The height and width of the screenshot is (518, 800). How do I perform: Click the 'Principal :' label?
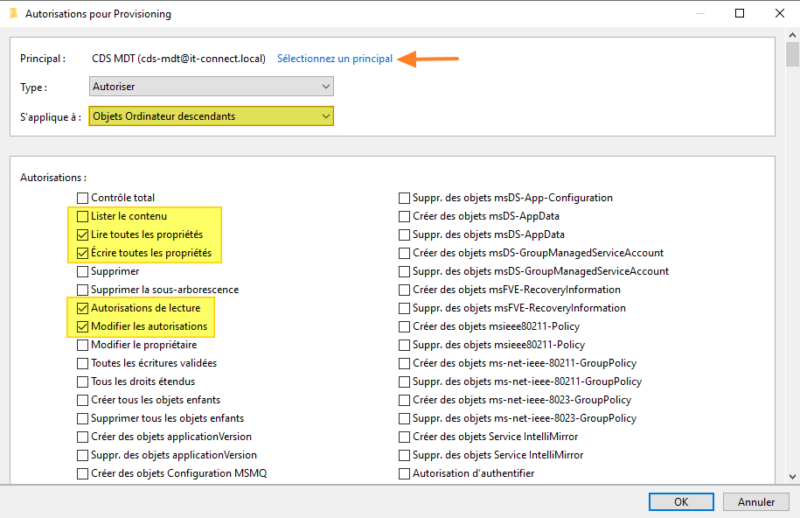(43, 59)
